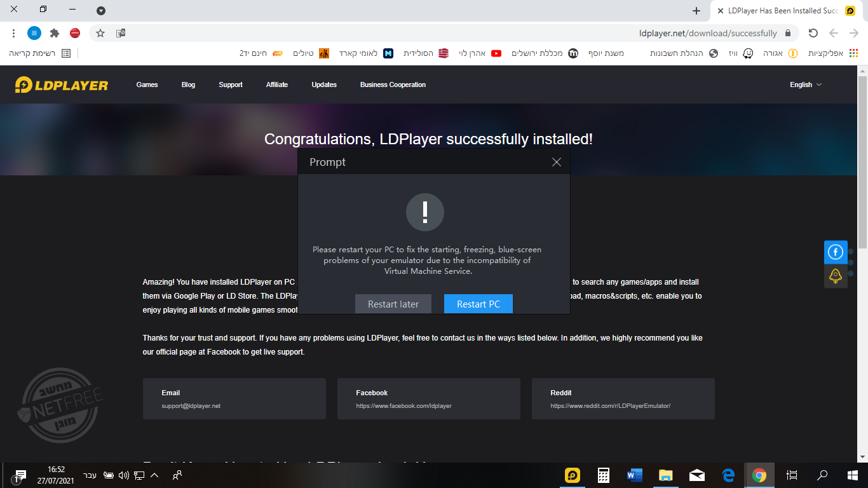Open the English language dropdown

coord(806,85)
